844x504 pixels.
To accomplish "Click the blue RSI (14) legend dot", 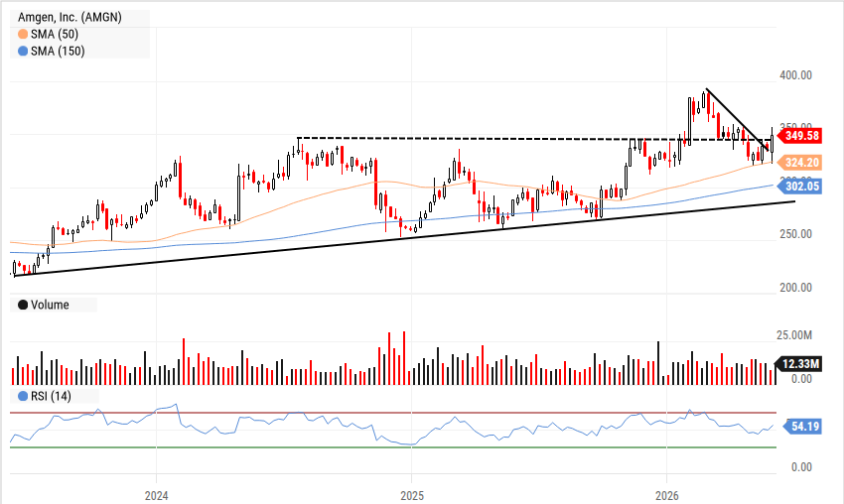I will tap(23, 397).
